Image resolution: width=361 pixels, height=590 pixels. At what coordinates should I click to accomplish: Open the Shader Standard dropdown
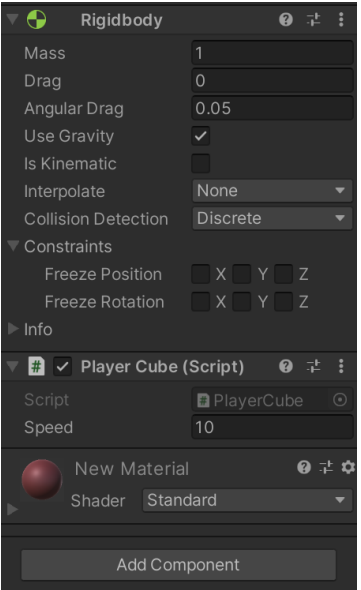point(247,500)
